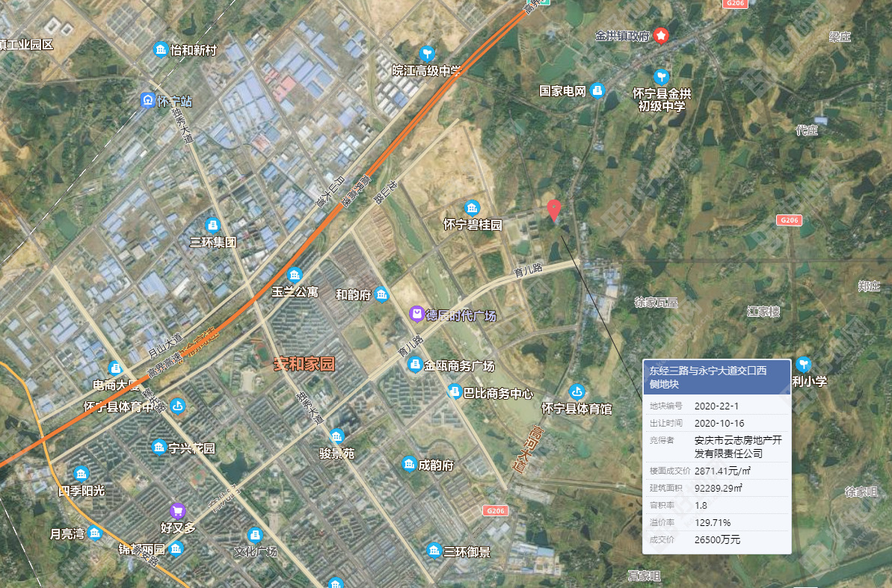Click the 文化广场 map icon

click(x=254, y=535)
